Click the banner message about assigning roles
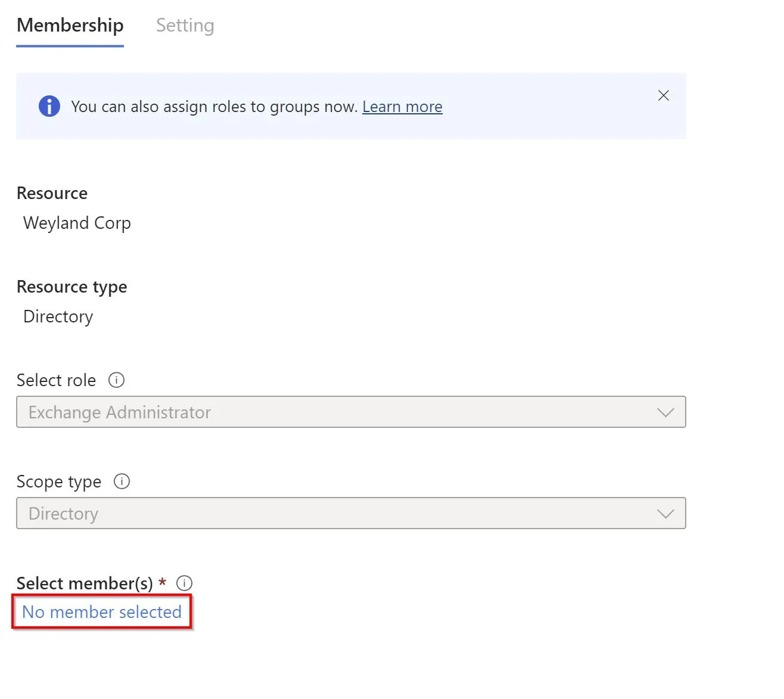 pos(214,107)
